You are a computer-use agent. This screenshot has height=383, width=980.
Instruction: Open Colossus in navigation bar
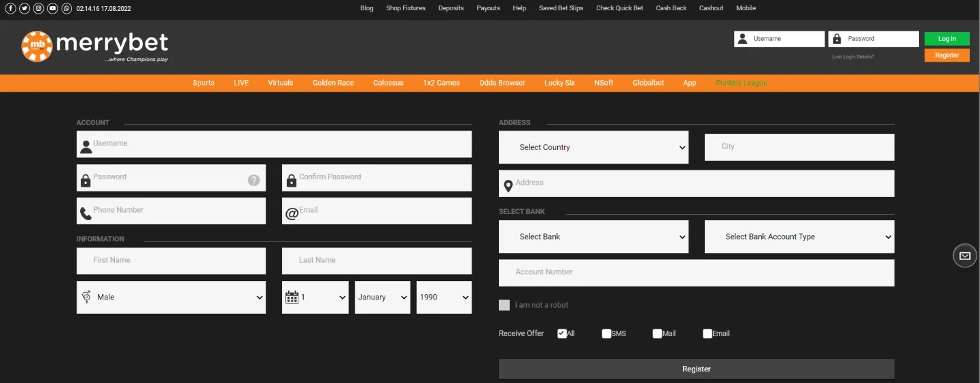pos(389,83)
